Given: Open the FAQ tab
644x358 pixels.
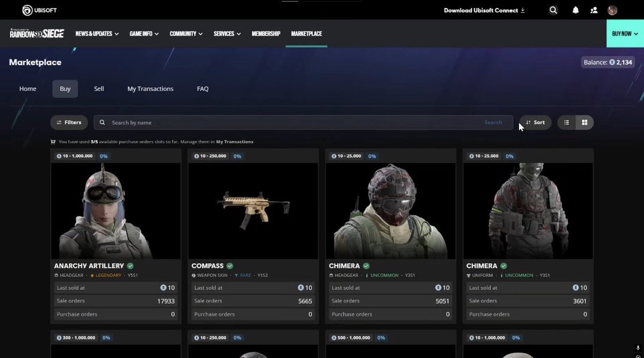Looking at the screenshot, I should 202,89.
